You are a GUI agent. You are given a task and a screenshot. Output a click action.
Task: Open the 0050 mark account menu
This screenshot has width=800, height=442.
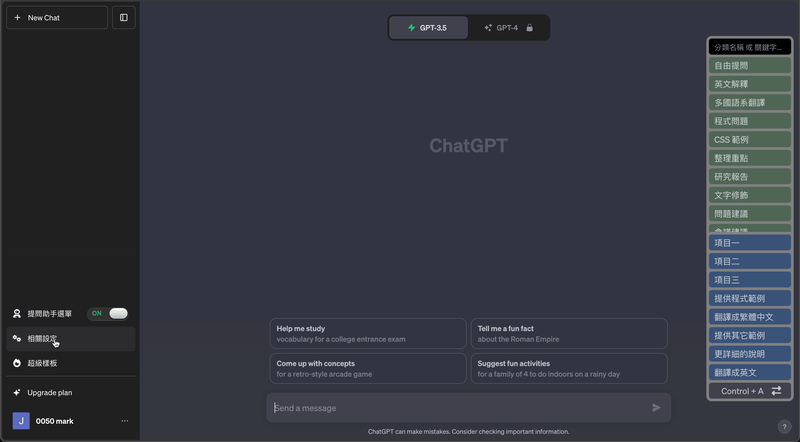pyautogui.click(x=70, y=421)
